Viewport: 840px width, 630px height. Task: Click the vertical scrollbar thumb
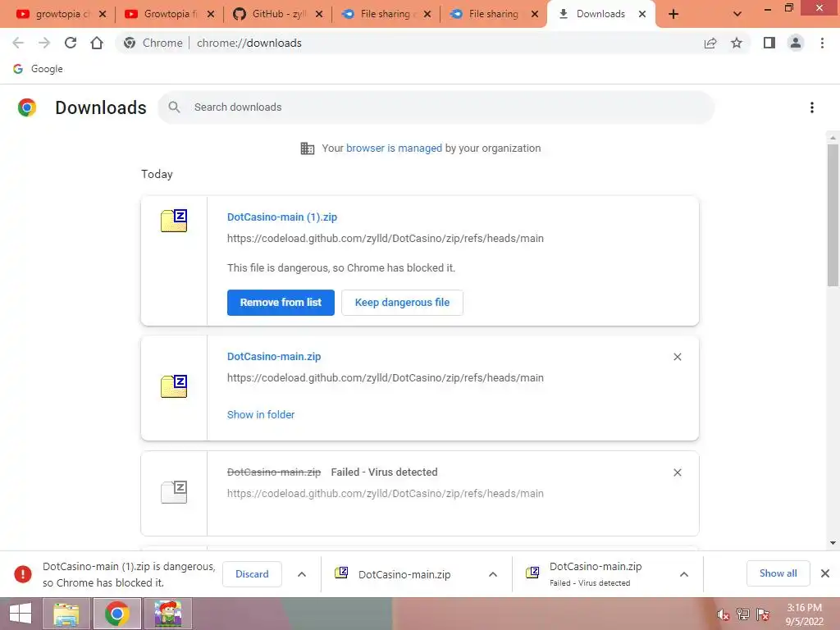point(833,216)
